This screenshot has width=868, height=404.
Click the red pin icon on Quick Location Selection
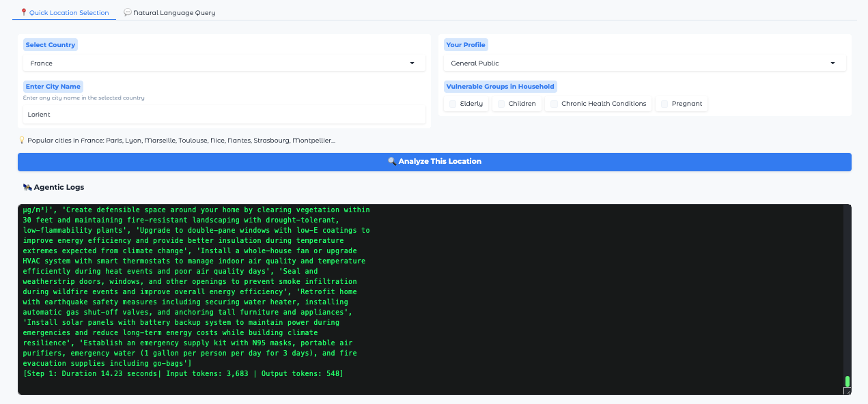point(23,12)
